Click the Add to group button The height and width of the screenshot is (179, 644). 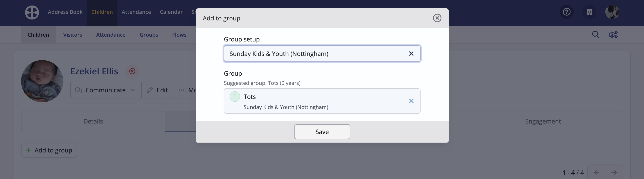click(x=49, y=150)
